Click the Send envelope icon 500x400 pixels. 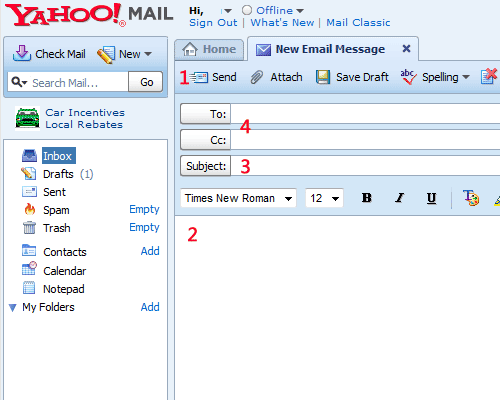(200, 78)
